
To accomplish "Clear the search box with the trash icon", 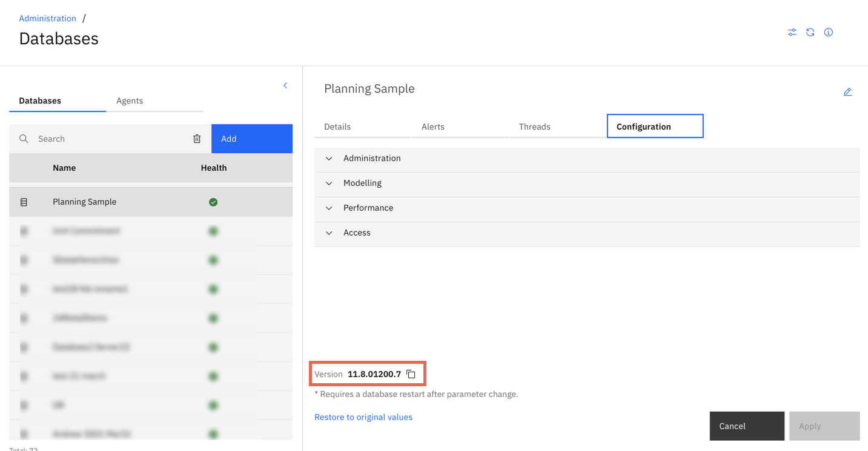I will [x=196, y=139].
